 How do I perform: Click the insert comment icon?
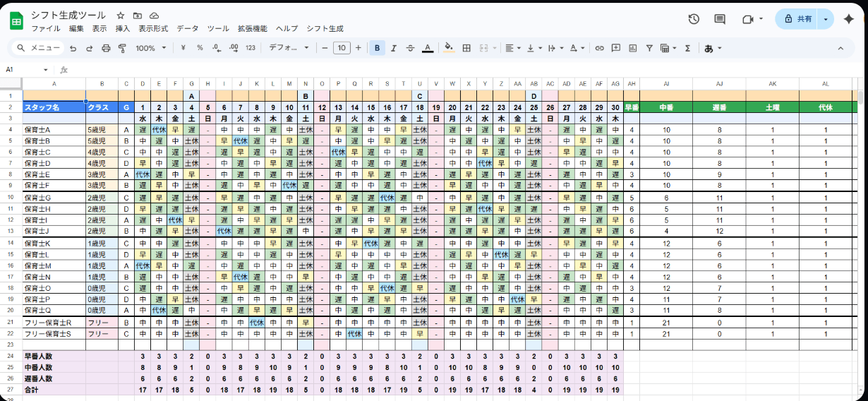coord(615,48)
